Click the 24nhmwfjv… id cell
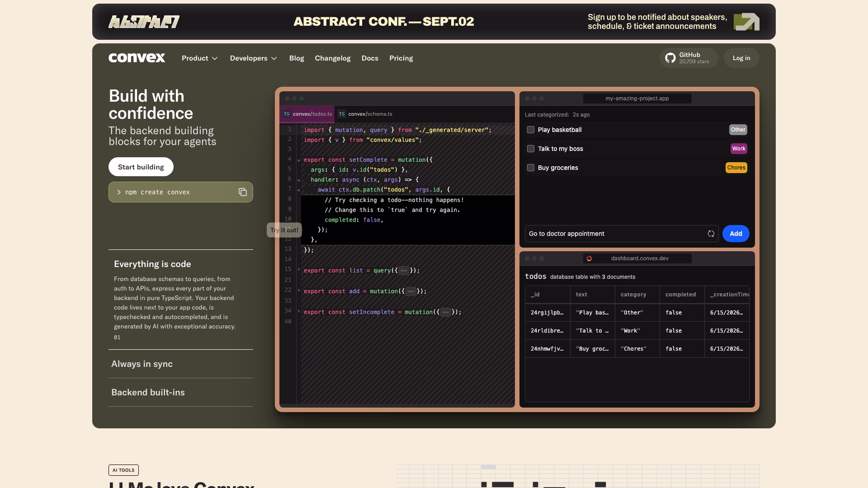Image resolution: width=868 pixels, height=488 pixels. (x=547, y=349)
